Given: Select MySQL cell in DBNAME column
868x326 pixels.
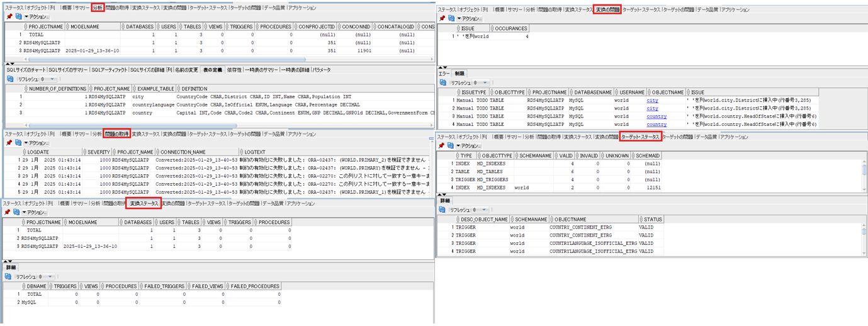Looking at the screenshot, I should 36,303.
